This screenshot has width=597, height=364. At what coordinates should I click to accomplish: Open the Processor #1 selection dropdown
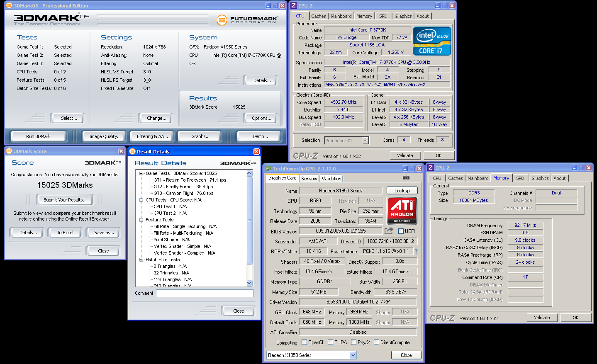tap(366, 141)
